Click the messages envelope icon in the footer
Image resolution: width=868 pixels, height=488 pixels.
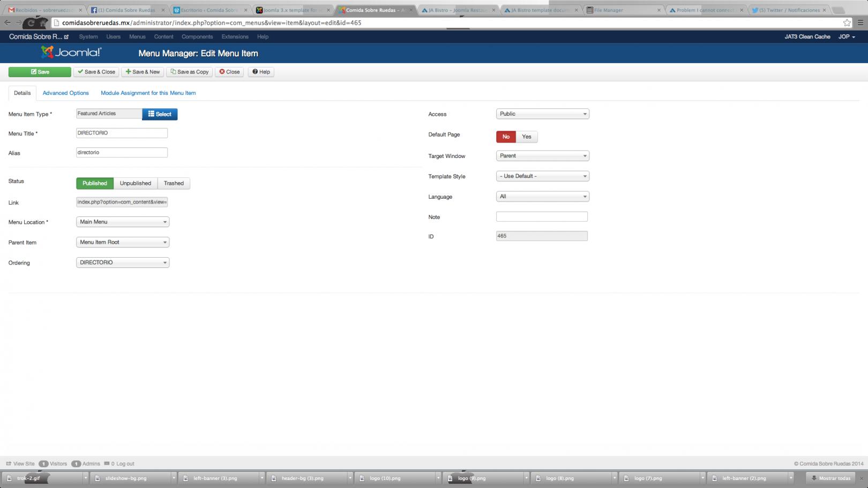(x=107, y=464)
